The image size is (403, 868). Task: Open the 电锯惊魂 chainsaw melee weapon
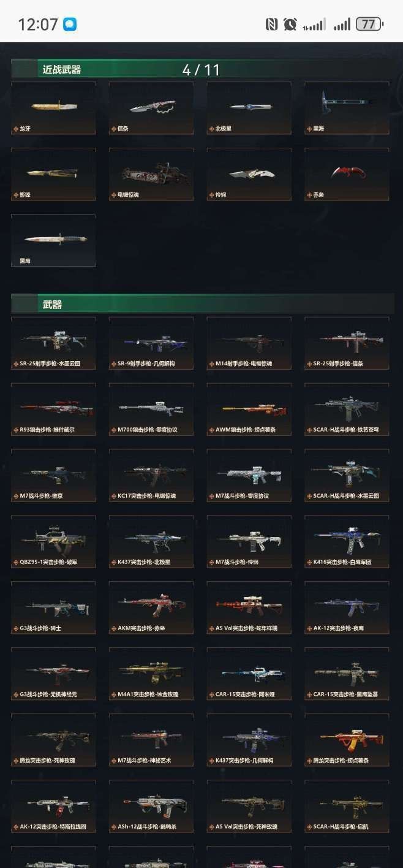[x=151, y=174]
